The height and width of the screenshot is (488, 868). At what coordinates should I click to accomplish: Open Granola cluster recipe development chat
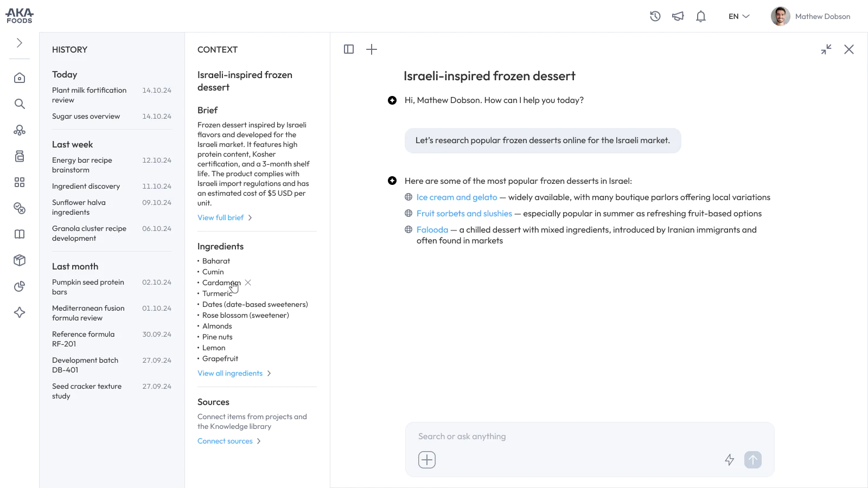112,233
